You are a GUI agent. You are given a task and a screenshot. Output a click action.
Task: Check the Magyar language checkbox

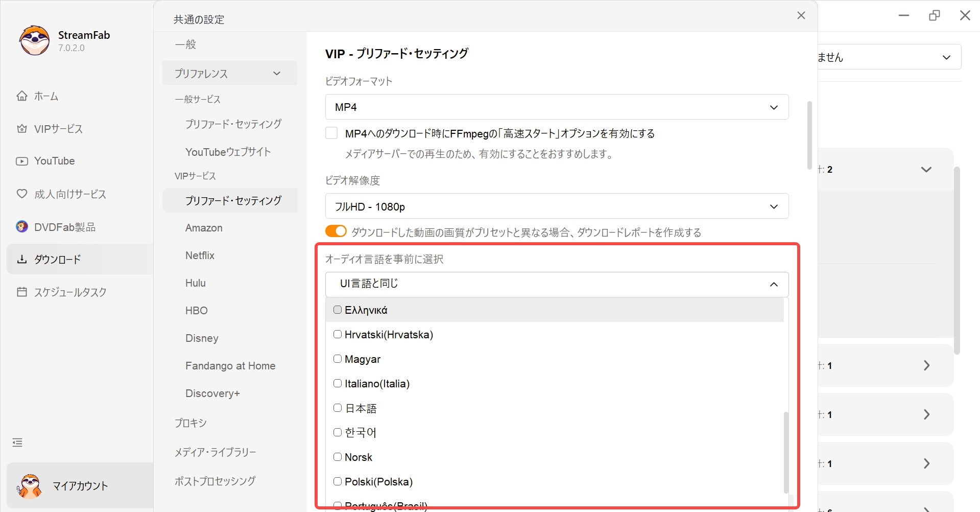[338, 359]
